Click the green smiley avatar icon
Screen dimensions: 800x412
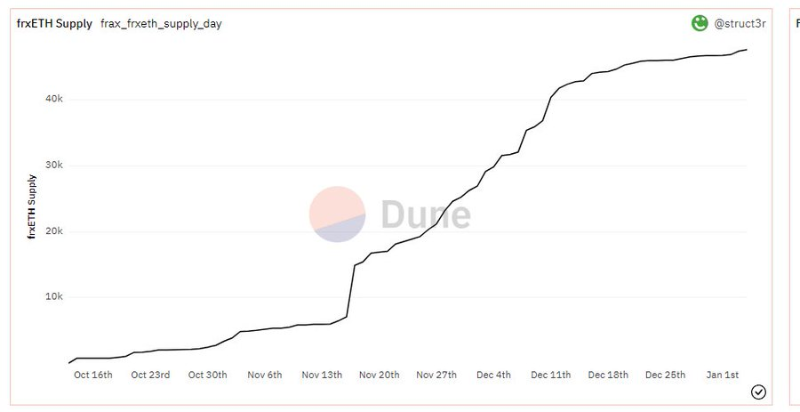pos(700,23)
